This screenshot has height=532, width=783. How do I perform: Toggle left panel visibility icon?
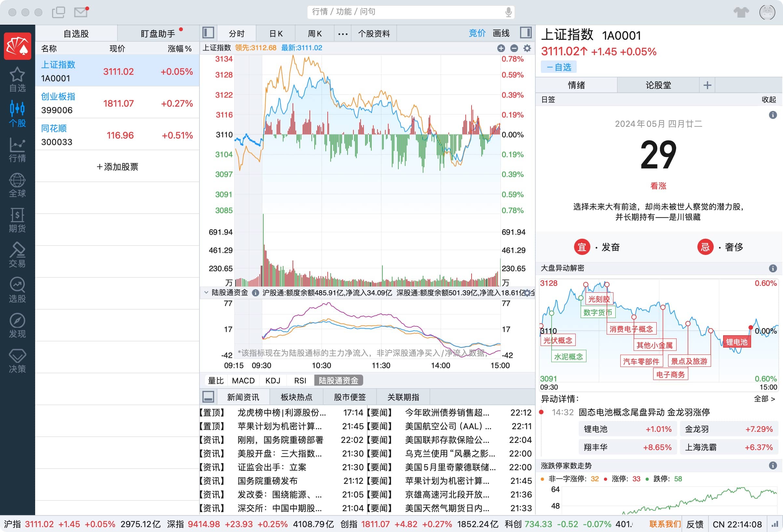click(x=208, y=33)
